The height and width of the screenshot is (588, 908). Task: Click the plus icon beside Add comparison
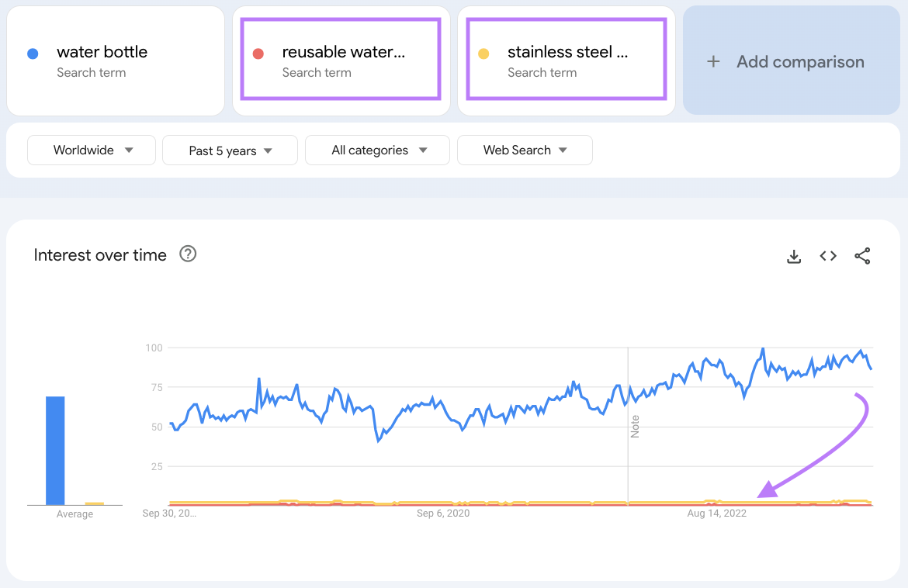(x=714, y=61)
